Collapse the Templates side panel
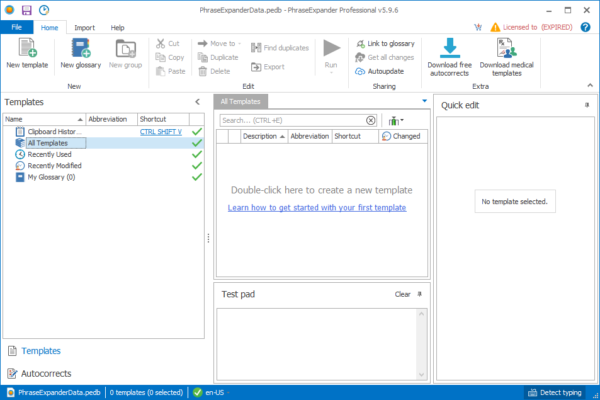 [x=197, y=102]
